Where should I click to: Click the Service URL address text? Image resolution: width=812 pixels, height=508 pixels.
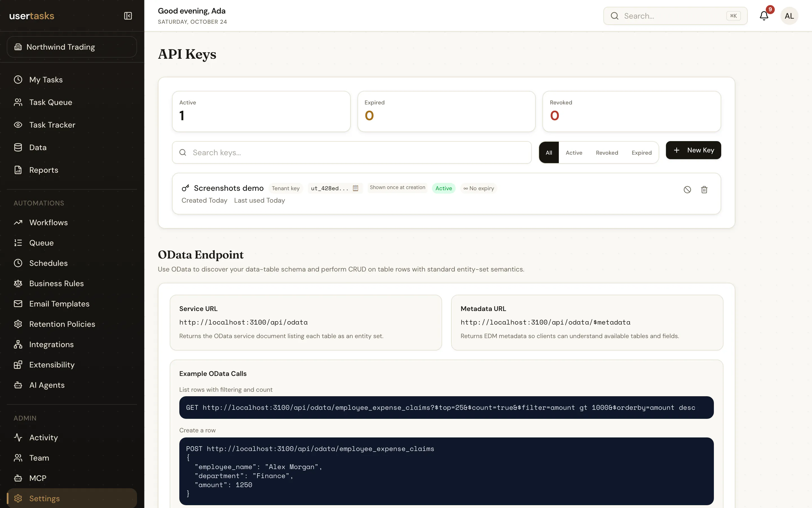coord(243,322)
